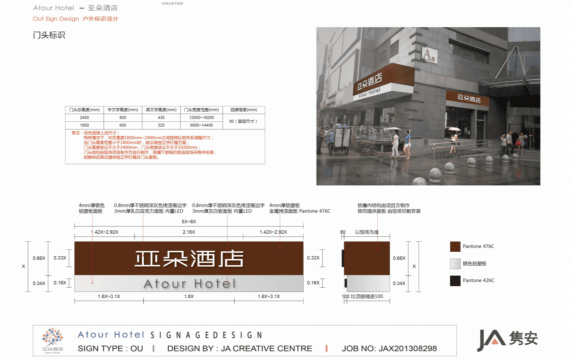The width and height of the screenshot is (570, 360).
Task: Select the '600' cell in the size table
Action: click(x=123, y=125)
